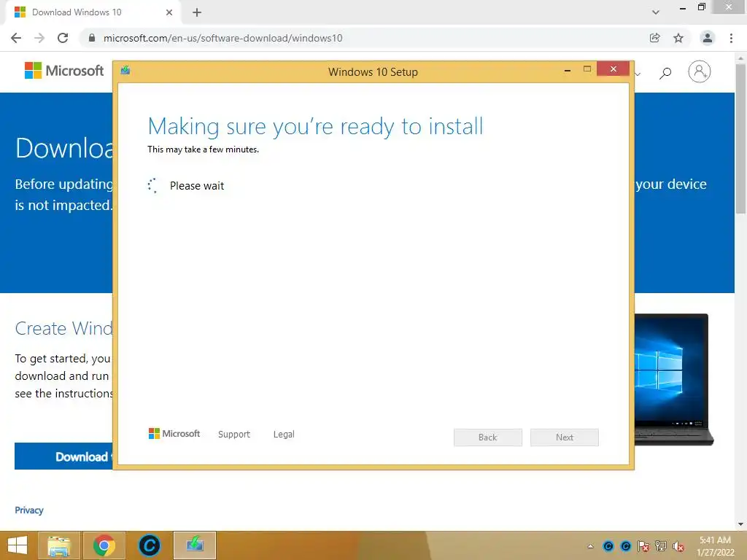Click the "Making sure you're ready to install" heading
Viewport: 747px width, 560px height.
[315, 127]
